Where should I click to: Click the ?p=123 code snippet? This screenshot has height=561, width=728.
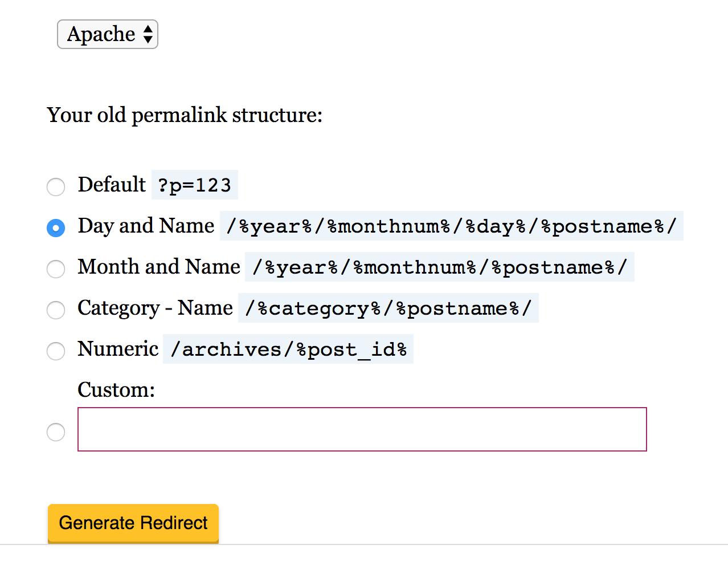[195, 185]
